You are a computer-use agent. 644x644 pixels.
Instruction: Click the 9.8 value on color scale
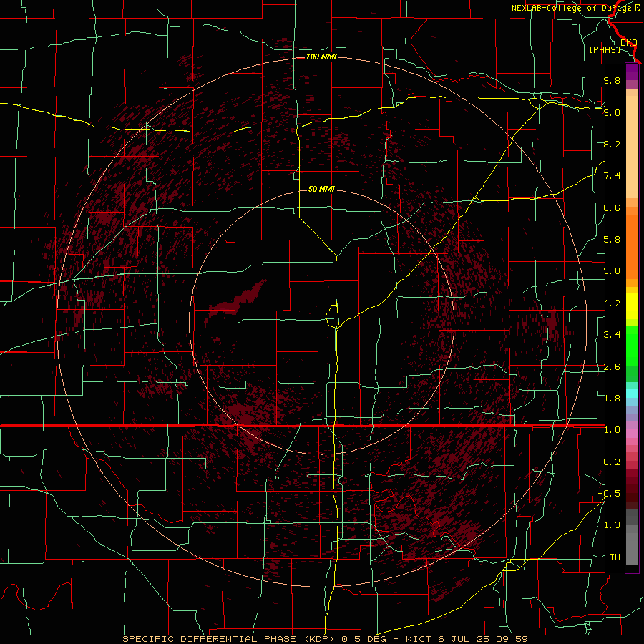[x=612, y=80]
